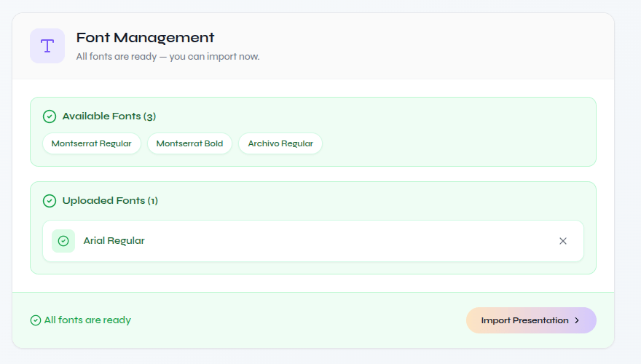
Task: Click the Import Presentation button
Action: [531, 320]
